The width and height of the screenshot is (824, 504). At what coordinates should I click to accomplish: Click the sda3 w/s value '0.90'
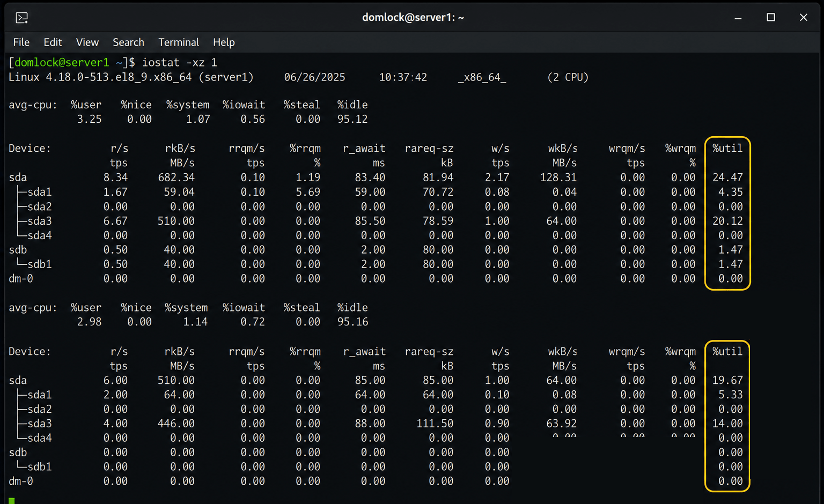(x=497, y=424)
